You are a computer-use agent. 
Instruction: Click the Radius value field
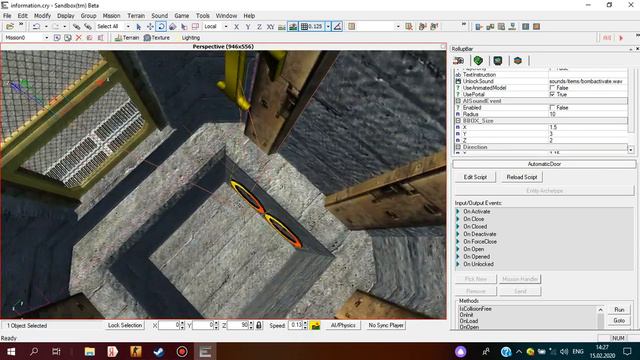[588, 114]
